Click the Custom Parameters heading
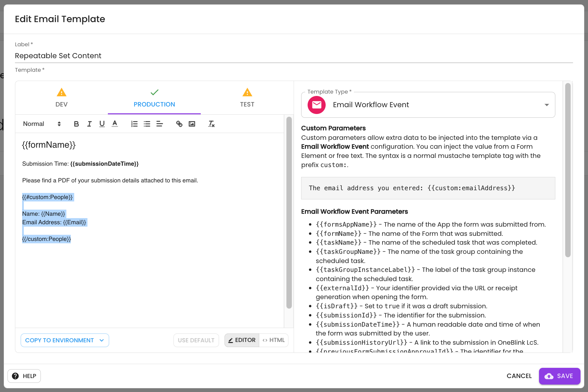 pyautogui.click(x=333, y=128)
